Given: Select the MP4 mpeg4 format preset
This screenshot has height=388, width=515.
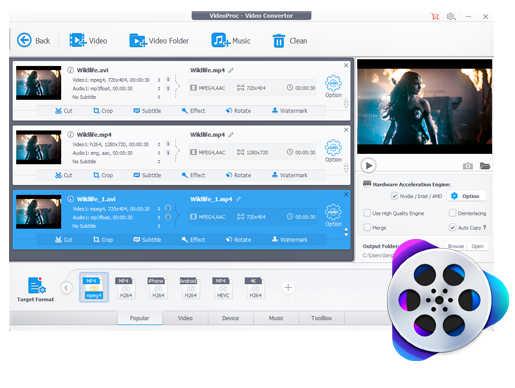Looking at the screenshot, I should pos(94,287).
